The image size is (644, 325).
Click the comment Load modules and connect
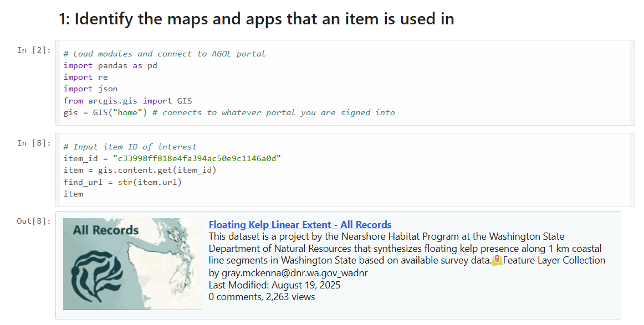pyautogui.click(x=164, y=54)
